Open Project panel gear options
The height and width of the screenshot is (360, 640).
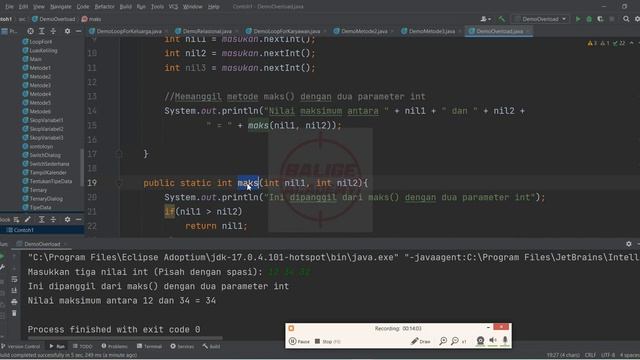point(67,31)
